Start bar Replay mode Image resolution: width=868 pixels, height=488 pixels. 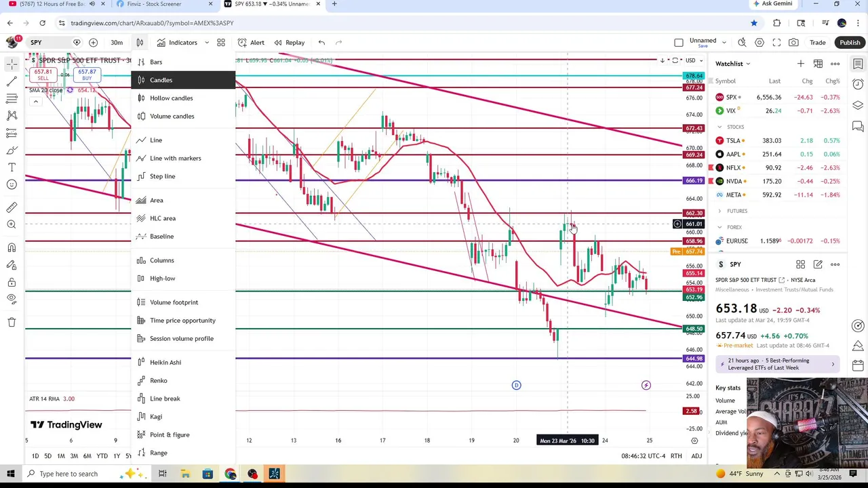point(289,43)
